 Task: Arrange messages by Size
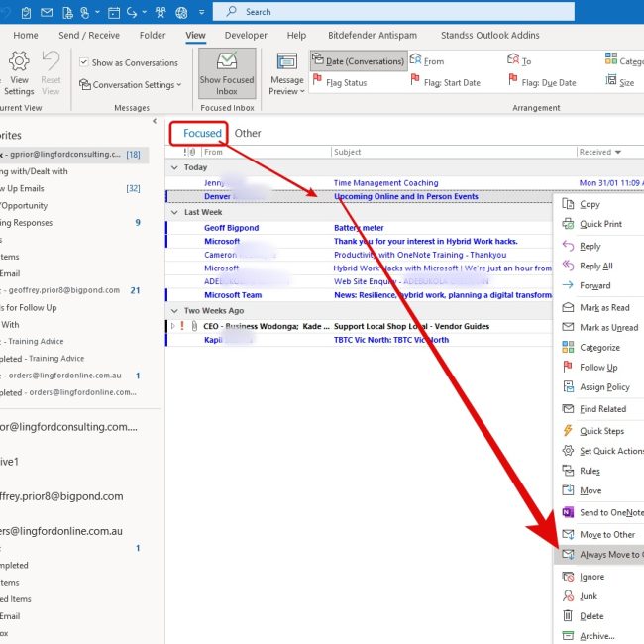pyautogui.click(x=620, y=81)
